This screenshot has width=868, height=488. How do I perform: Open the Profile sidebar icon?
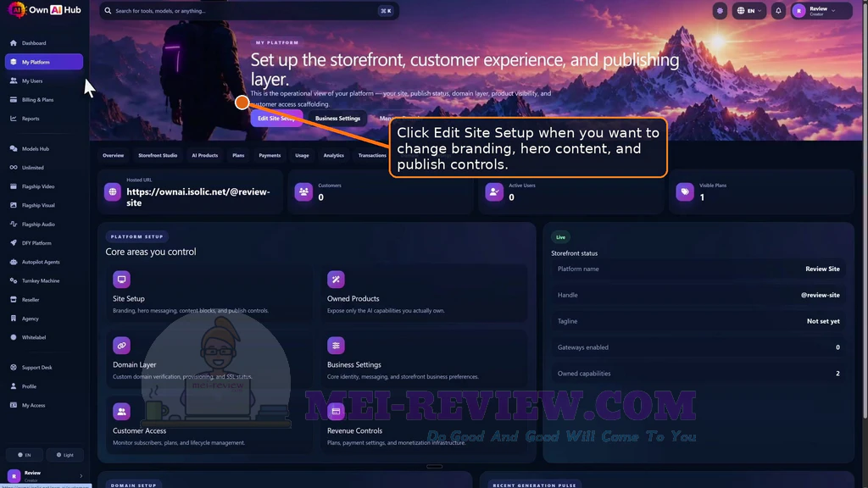(14, 386)
